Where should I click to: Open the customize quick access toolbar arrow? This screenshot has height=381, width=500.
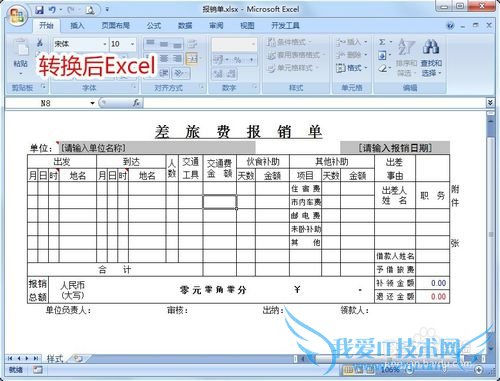107,10
